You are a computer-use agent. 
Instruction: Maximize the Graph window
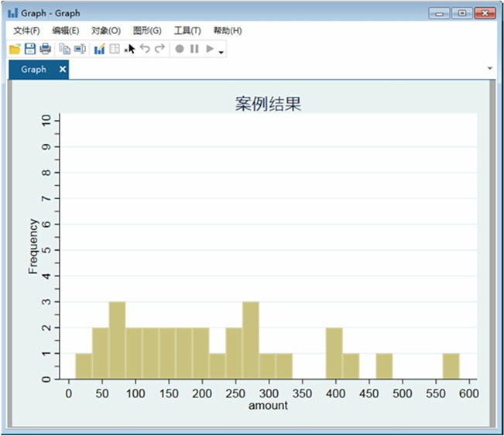click(462, 13)
